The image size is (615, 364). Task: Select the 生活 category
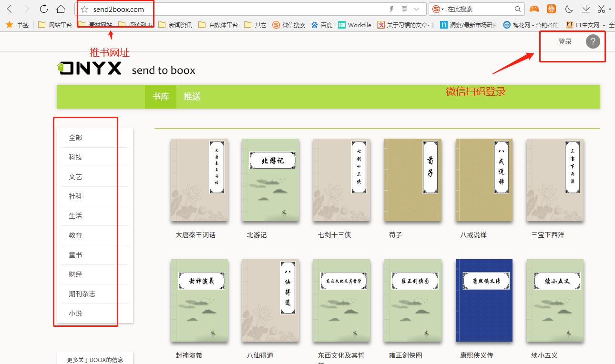click(x=95, y=216)
